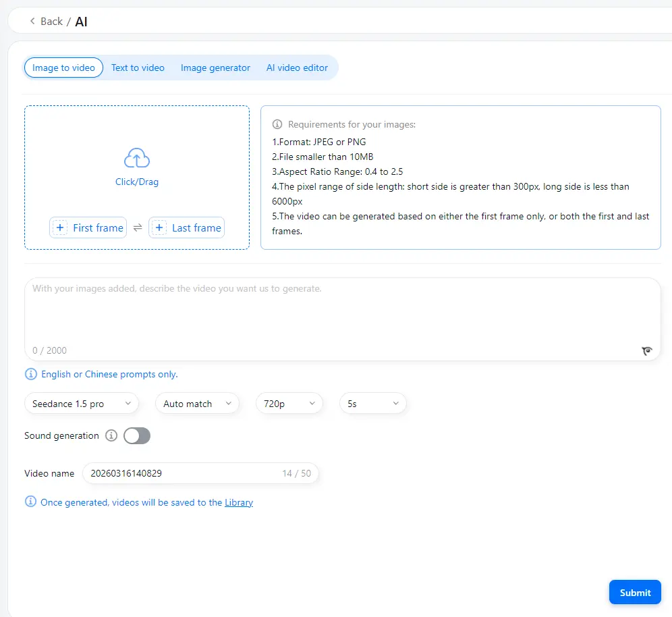Enable the Sound generation toggle

[x=136, y=435]
